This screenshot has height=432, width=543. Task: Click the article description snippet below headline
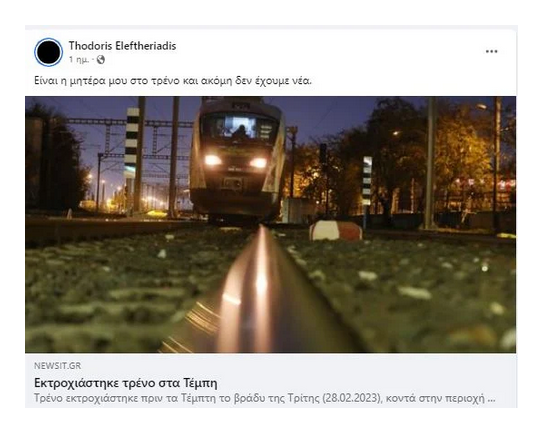265,398
